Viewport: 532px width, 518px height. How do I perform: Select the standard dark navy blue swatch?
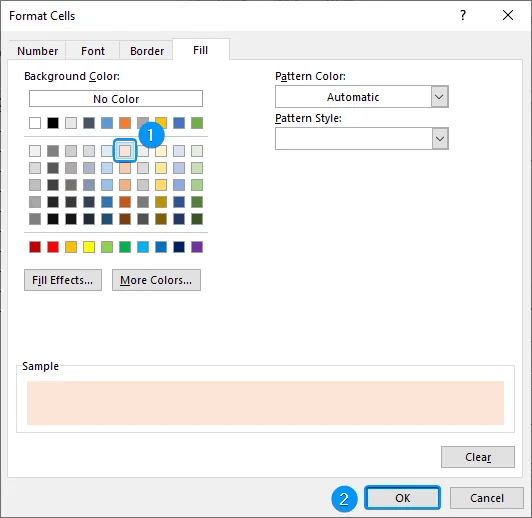pyautogui.click(x=179, y=247)
